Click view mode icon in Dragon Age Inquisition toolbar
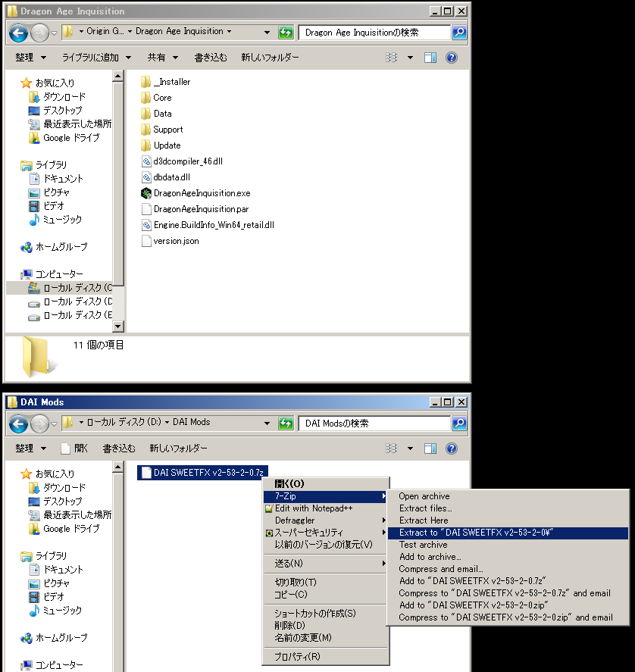This screenshot has height=672, width=635. click(x=391, y=58)
